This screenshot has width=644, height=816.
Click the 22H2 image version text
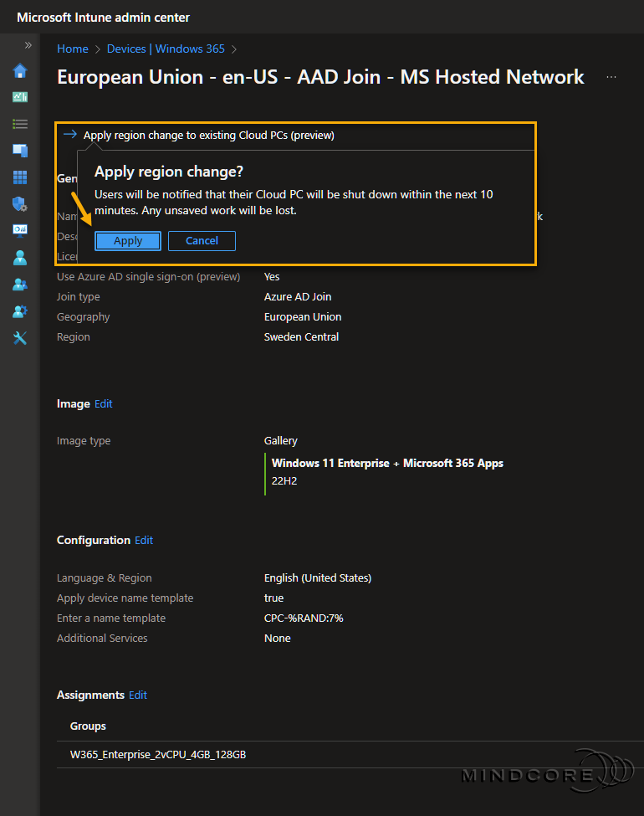tap(284, 481)
